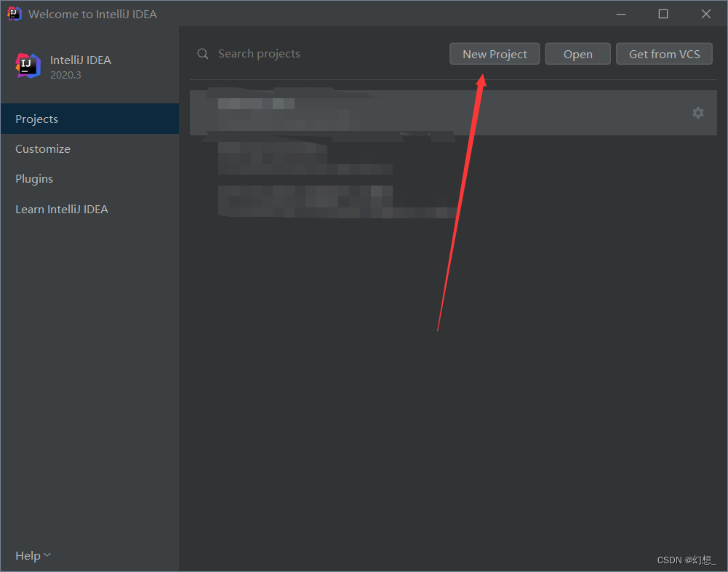Open the Plugins section
The width and height of the screenshot is (728, 572).
tap(89, 179)
